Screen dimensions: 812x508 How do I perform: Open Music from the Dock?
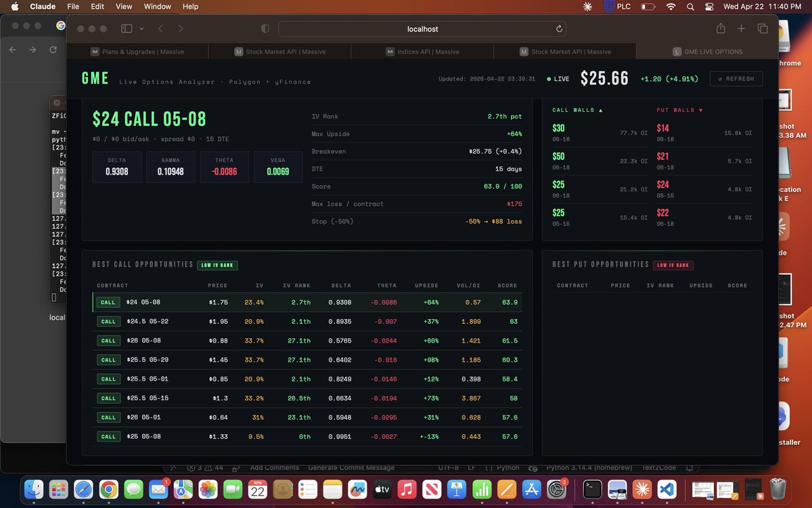click(407, 488)
